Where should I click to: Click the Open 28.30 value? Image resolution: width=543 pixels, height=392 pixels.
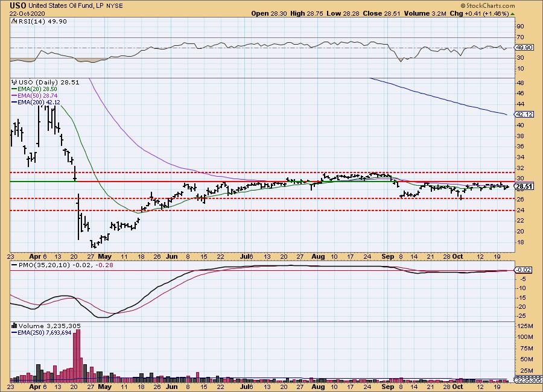269,13
